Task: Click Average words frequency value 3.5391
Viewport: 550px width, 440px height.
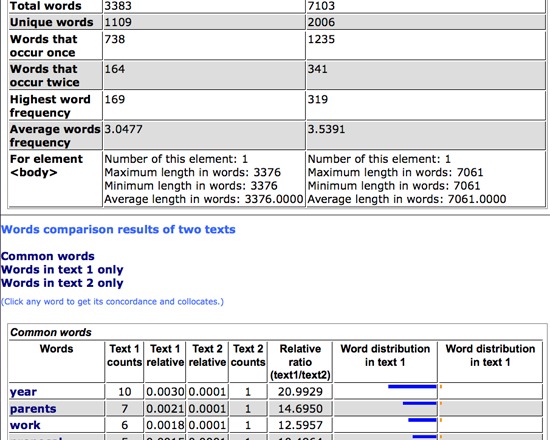Action: tap(327, 129)
